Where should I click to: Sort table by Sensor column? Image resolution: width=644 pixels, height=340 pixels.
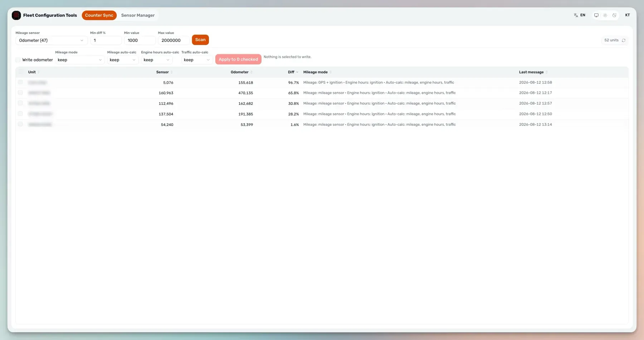[x=164, y=72]
